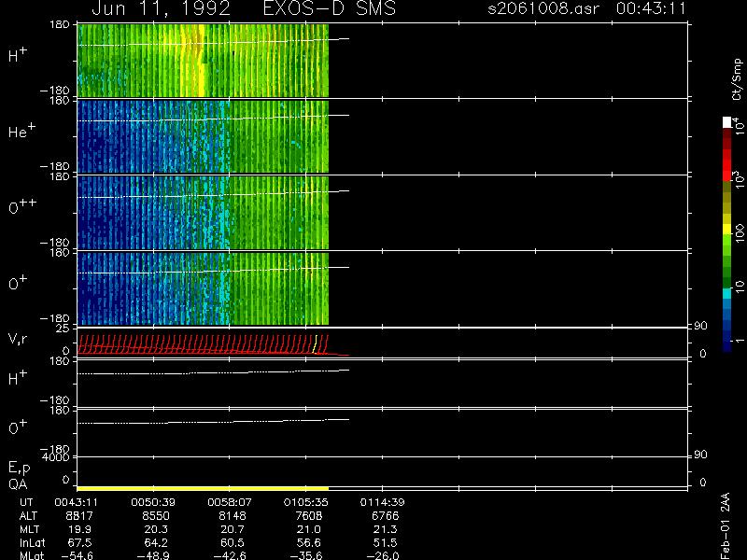The image size is (747, 560).
Task: Click the altitude value "8148"
Action: 232,516
